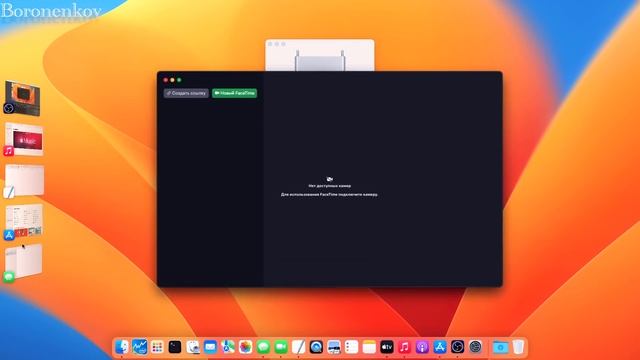
Task: Open Photos from the Dock
Action: pyautogui.click(x=246, y=347)
